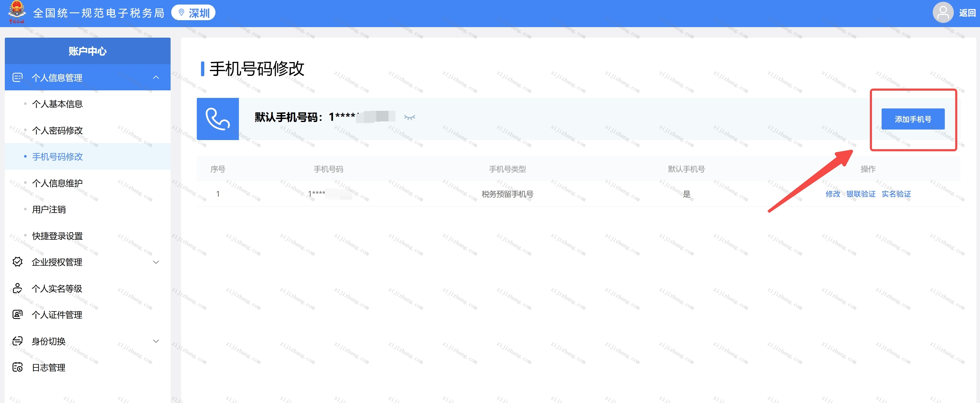The width and height of the screenshot is (980, 403).
Task: Collapse the 个人信息管理 section chevron
Action: point(156,77)
